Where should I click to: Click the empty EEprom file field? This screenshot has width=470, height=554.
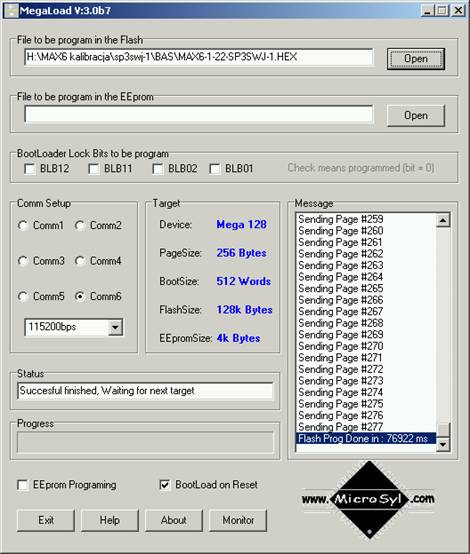(x=199, y=114)
